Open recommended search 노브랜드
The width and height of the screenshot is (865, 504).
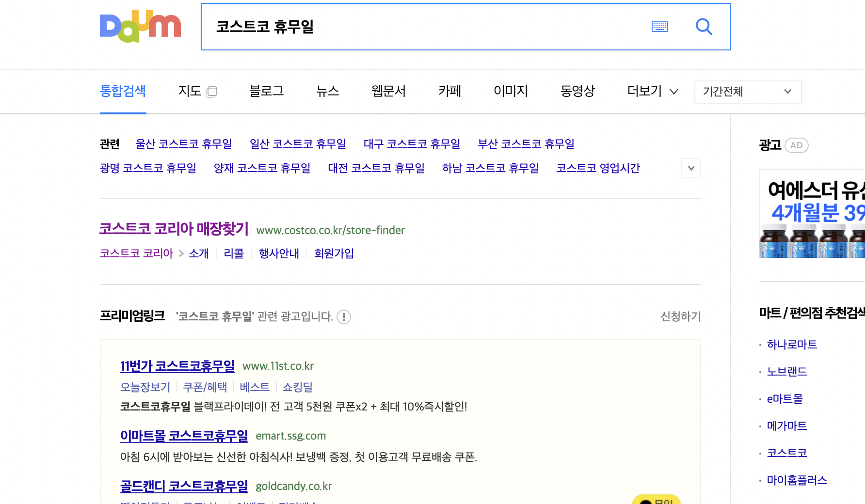[x=786, y=372]
